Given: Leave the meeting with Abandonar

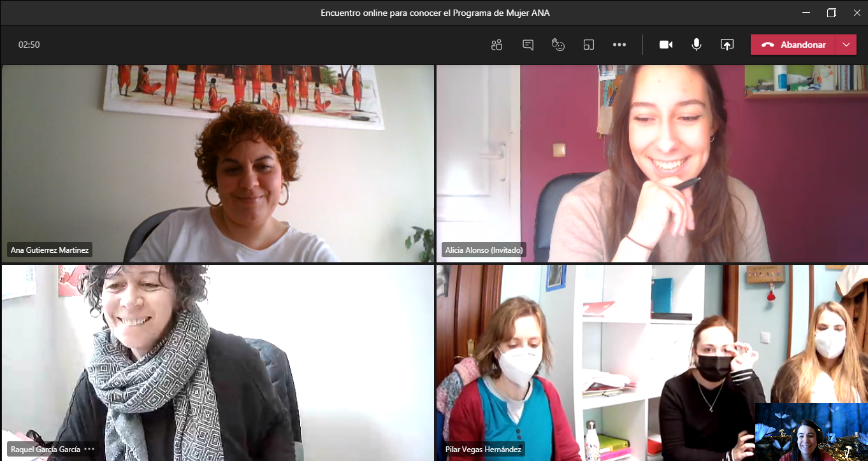Looking at the screenshot, I should pos(793,45).
